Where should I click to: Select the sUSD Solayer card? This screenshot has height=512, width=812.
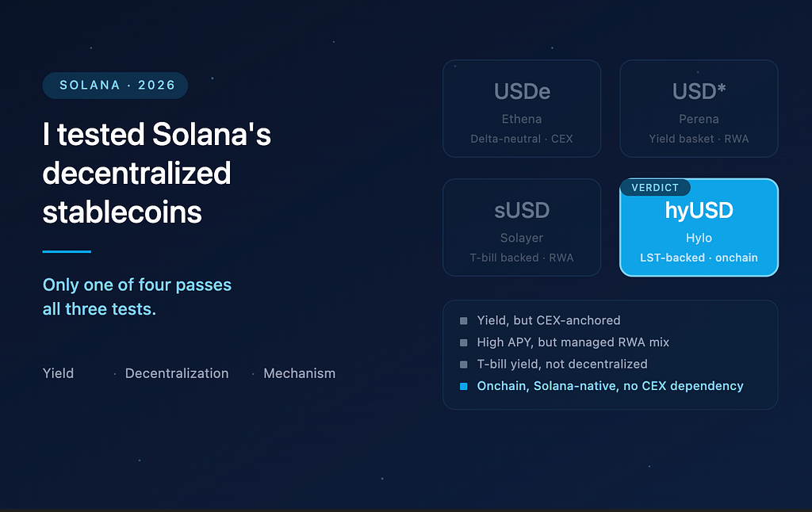tap(522, 227)
